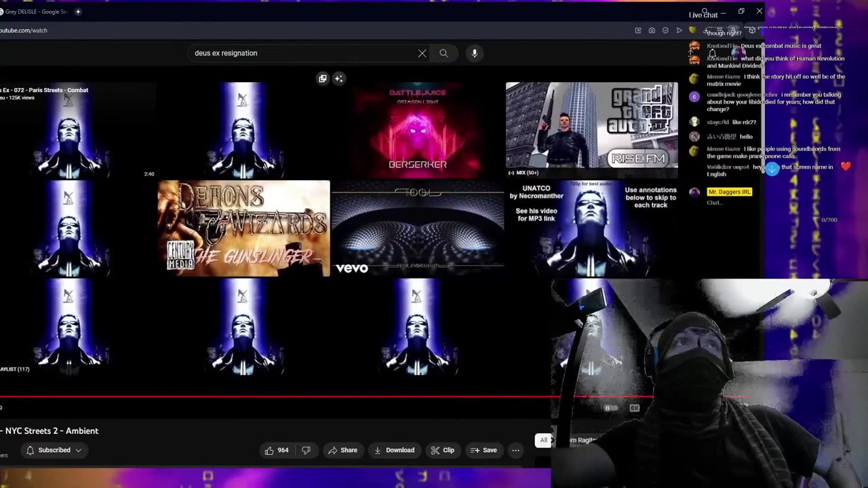Click the Download button
Viewport: 868px width, 488px height.
pos(394,450)
